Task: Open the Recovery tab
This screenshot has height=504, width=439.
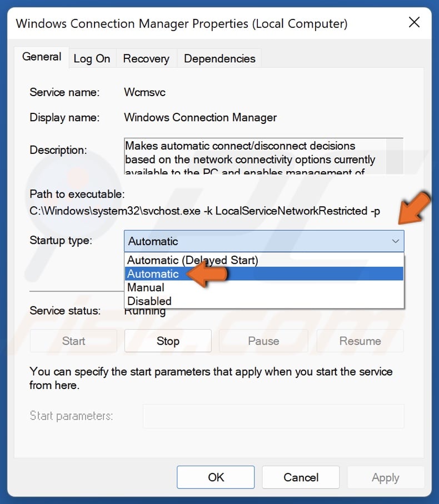Action: [x=146, y=58]
